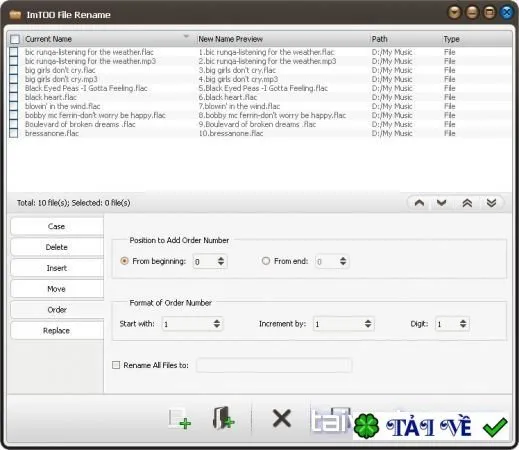Enable the Rename All Files to checkbox
Screen dimensions: 519x450
116,365
